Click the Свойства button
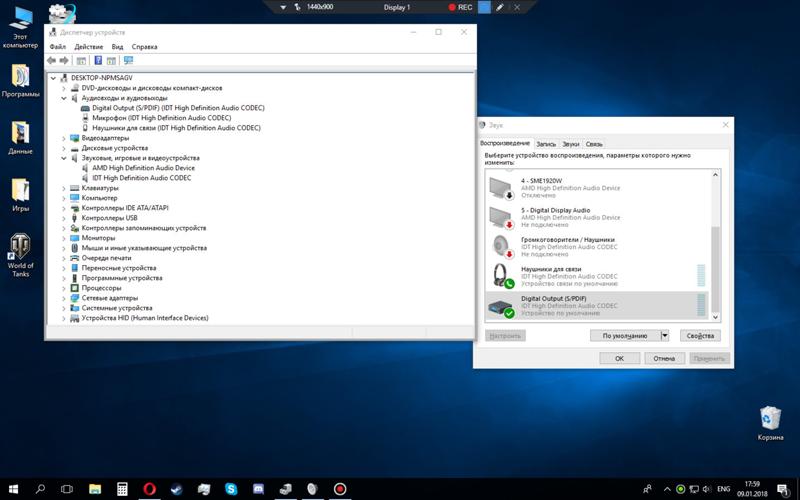 point(700,336)
